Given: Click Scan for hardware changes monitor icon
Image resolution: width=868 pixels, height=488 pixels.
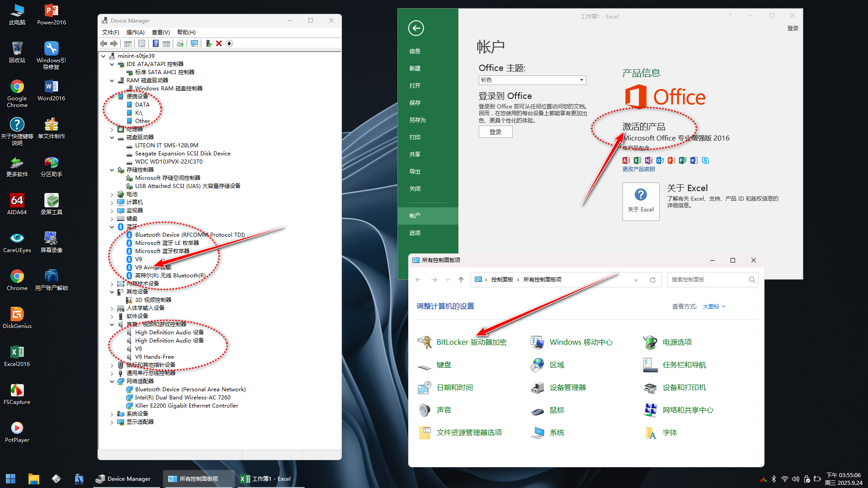Looking at the screenshot, I should 194,43.
